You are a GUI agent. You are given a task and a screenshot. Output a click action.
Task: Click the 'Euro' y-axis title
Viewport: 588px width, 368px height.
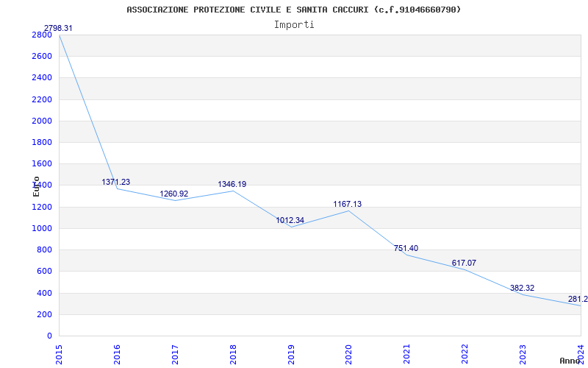click(36, 186)
